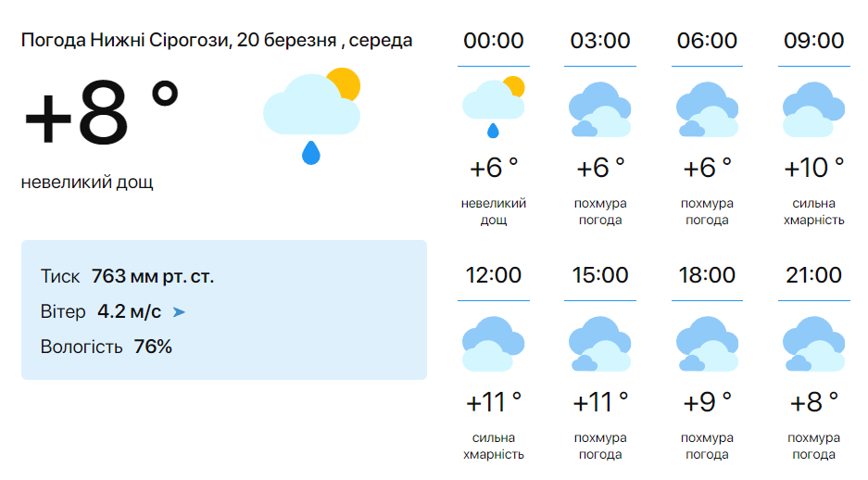Viewport: 868px width, 480px height.
Task: Click the Тиск 763 мм рт. ст. line
Action: (x=127, y=276)
